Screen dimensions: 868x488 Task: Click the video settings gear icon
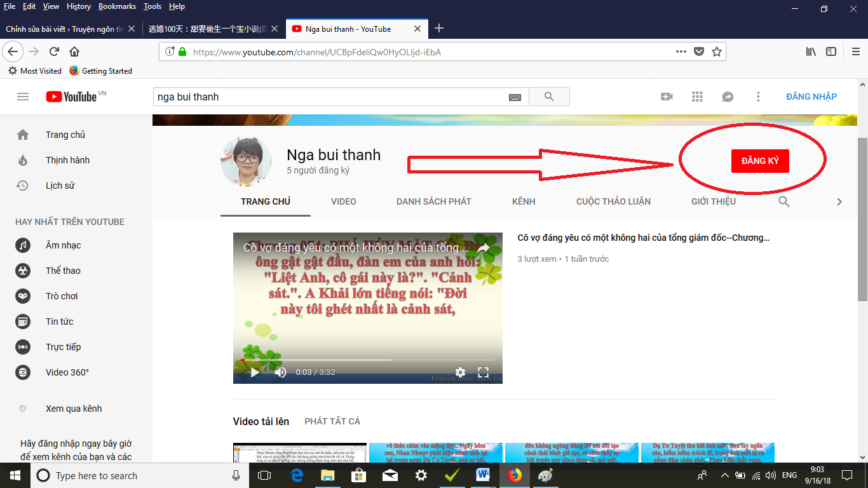point(460,372)
